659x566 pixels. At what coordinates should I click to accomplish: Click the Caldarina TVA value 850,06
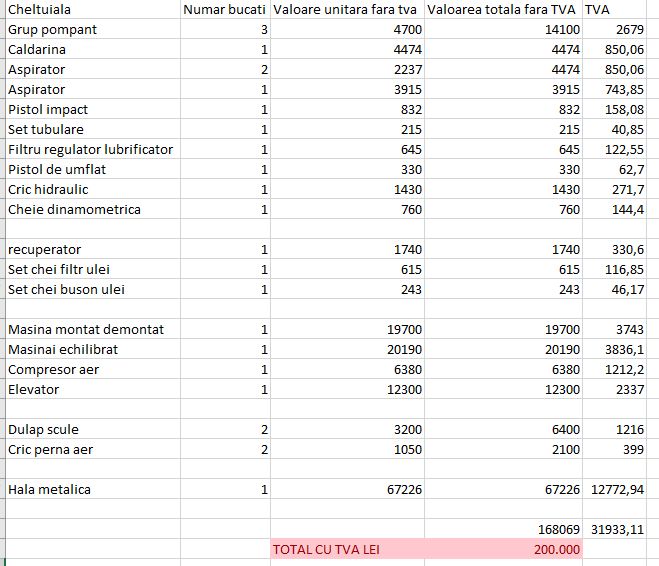coord(614,49)
